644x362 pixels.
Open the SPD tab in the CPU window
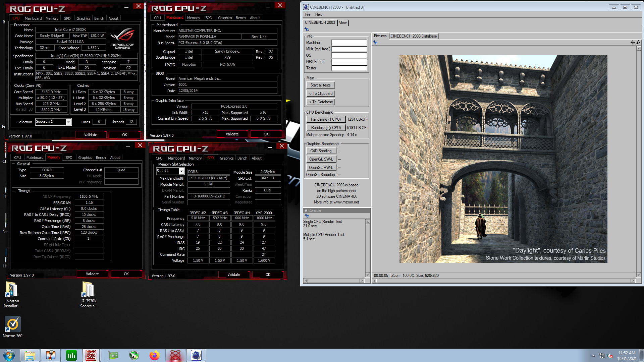(x=67, y=18)
